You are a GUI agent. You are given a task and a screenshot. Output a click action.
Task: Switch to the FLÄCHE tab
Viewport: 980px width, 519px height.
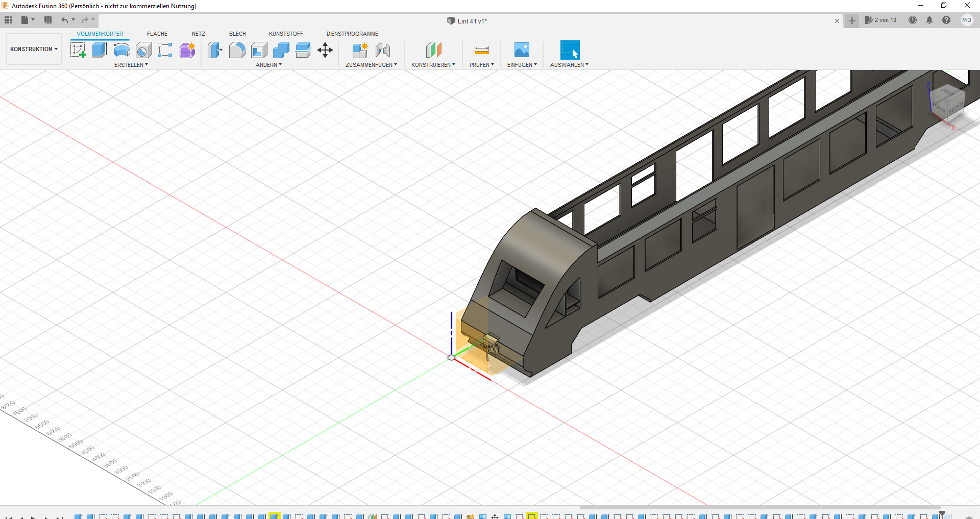pos(157,34)
